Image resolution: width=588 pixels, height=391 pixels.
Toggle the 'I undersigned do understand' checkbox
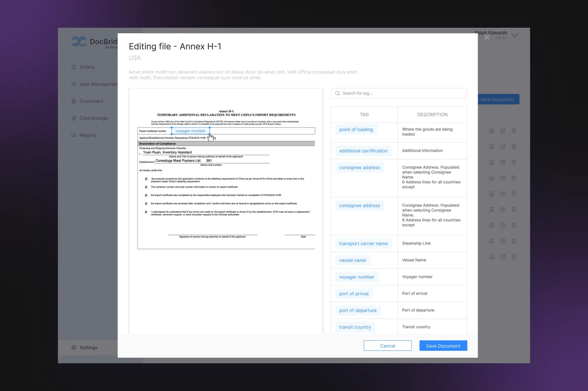coord(146,212)
